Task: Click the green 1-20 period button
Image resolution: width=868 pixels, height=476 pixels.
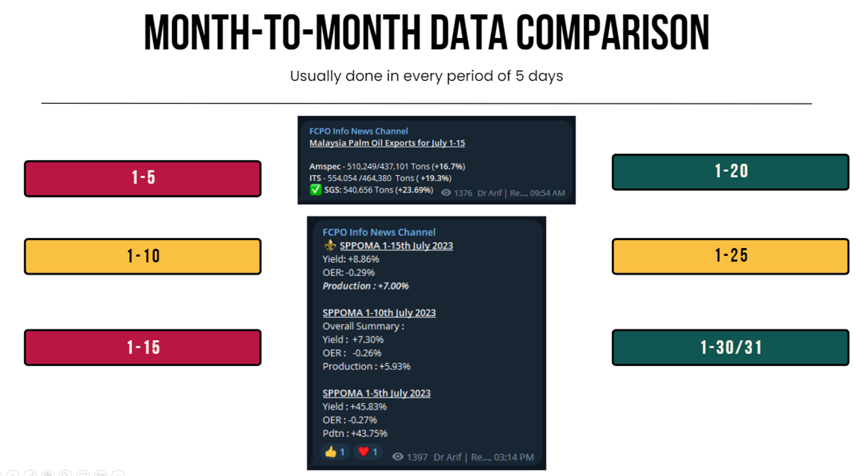Action: click(730, 172)
